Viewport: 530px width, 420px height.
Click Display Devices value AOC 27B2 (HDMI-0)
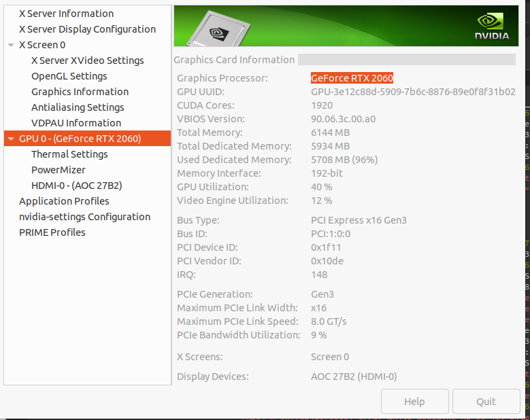[x=354, y=377]
